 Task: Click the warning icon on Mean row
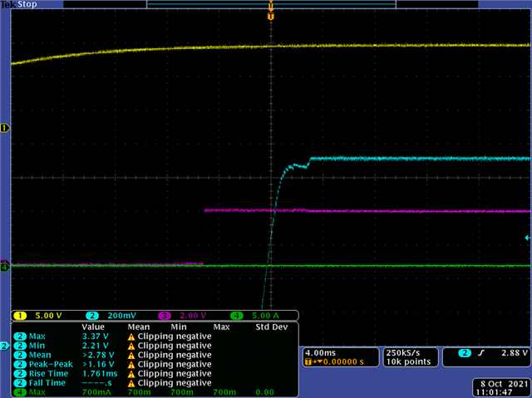point(131,356)
